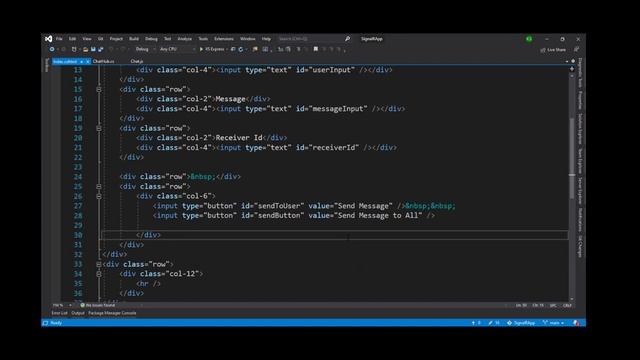Viewport: 640px width, 360px height.
Task: Click the Visual Studio logo icon
Action: pos(49,39)
